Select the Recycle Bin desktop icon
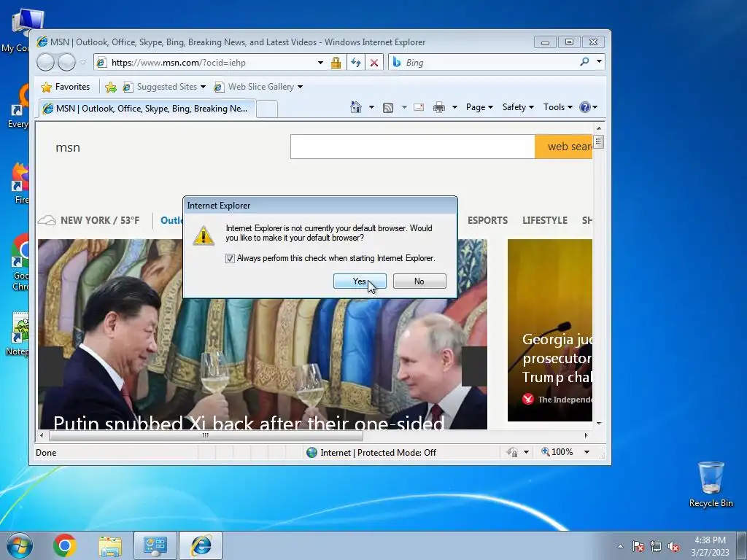The width and height of the screenshot is (747, 560). coord(711,485)
